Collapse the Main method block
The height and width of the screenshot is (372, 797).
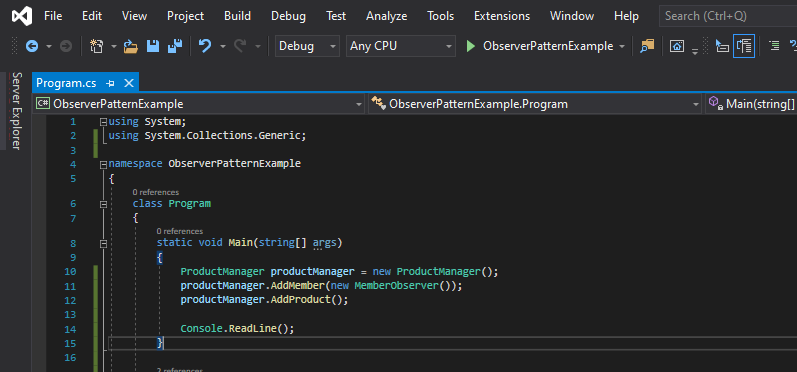tap(104, 244)
